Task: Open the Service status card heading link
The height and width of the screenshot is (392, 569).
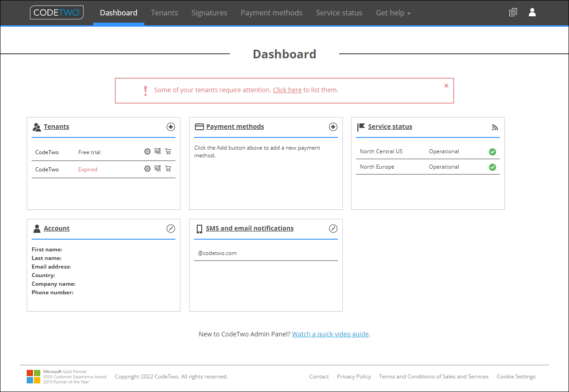Action: tap(390, 127)
